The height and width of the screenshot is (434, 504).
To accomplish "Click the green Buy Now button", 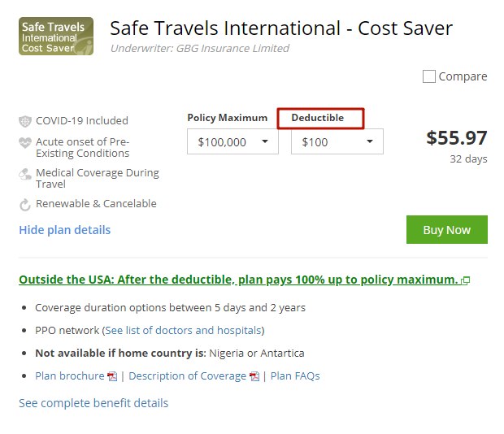I will [447, 230].
